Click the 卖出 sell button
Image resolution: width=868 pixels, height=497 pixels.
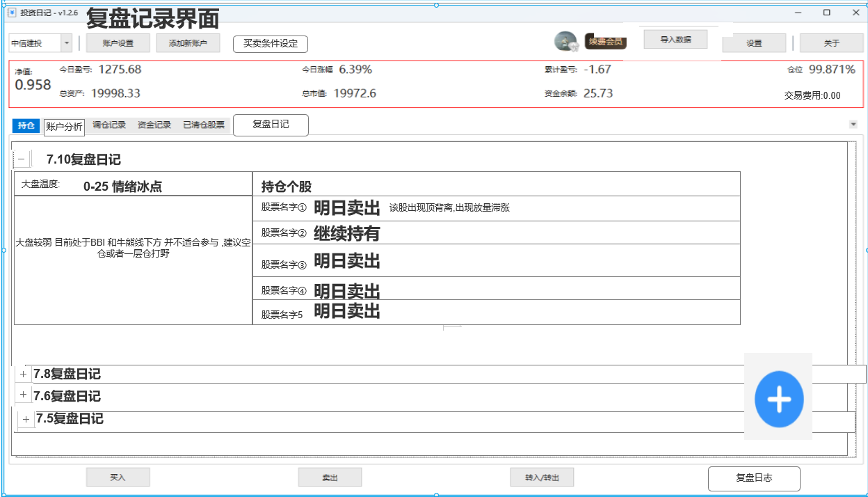[x=330, y=477]
